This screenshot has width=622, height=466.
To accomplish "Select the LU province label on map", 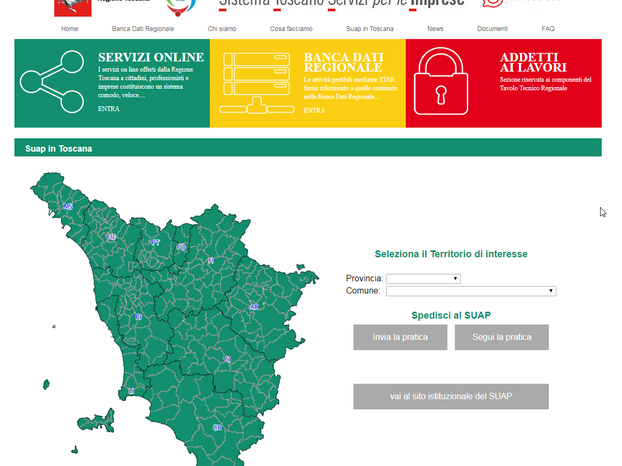I will click(x=111, y=237).
